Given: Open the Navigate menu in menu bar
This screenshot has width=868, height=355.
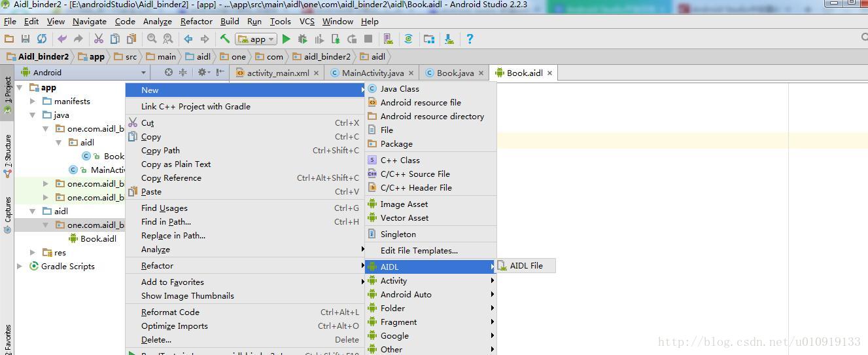Looking at the screenshot, I should 90,21.
